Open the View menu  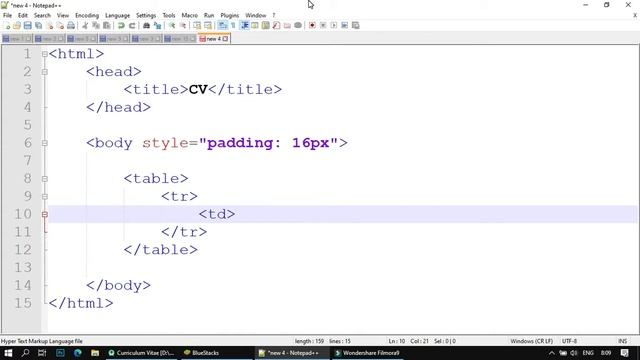[62, 16]
